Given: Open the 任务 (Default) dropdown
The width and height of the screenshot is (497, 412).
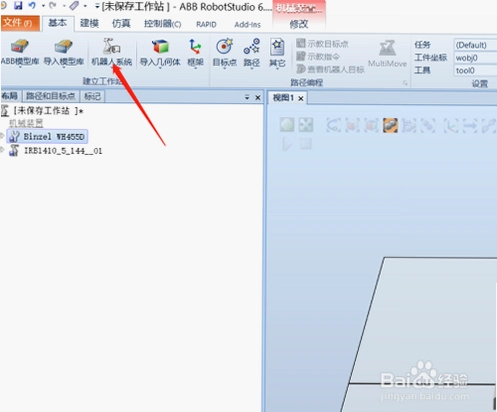Looking at the screenshot, I should click(475, 45).
